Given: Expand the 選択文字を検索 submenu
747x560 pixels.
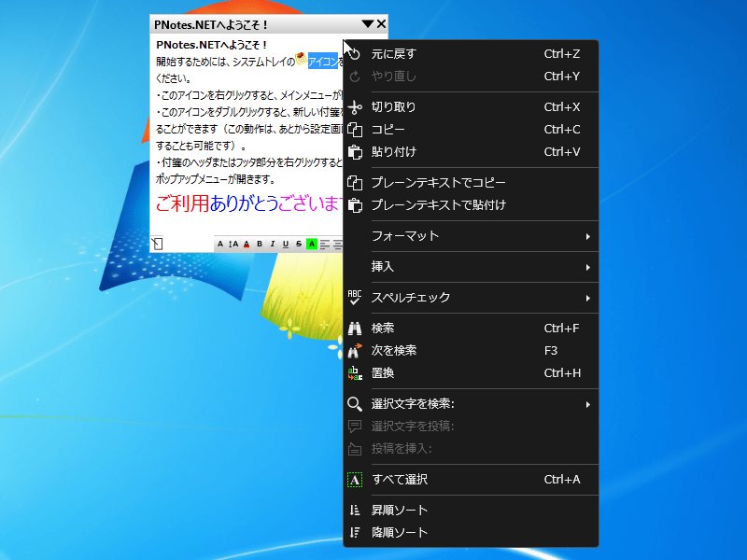Looking at the screenshot, I should pos(471,404).
